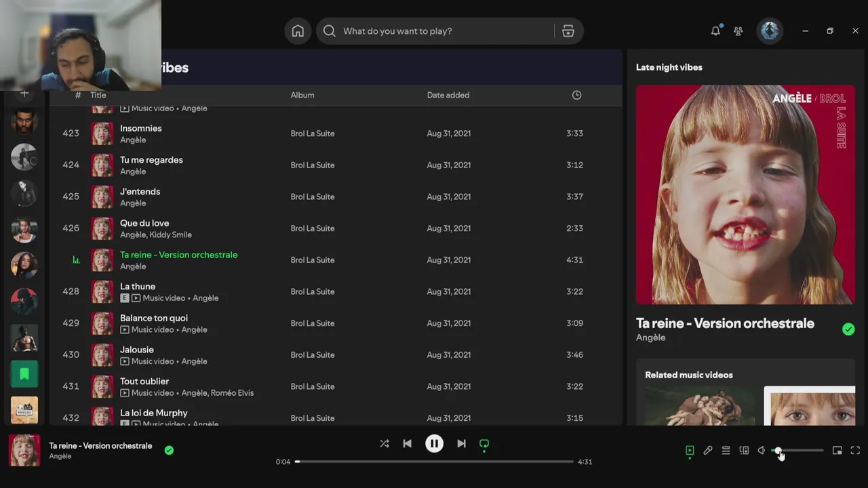Viewport: 868px width, 488px height.
Task: Open the first Related music videos thumbnail
Action: 700,406
